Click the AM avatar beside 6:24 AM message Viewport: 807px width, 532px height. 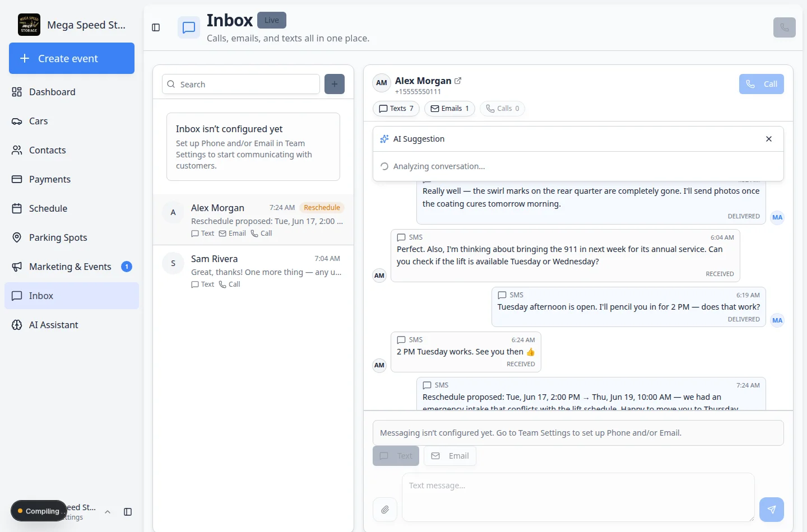coord(379,365)
